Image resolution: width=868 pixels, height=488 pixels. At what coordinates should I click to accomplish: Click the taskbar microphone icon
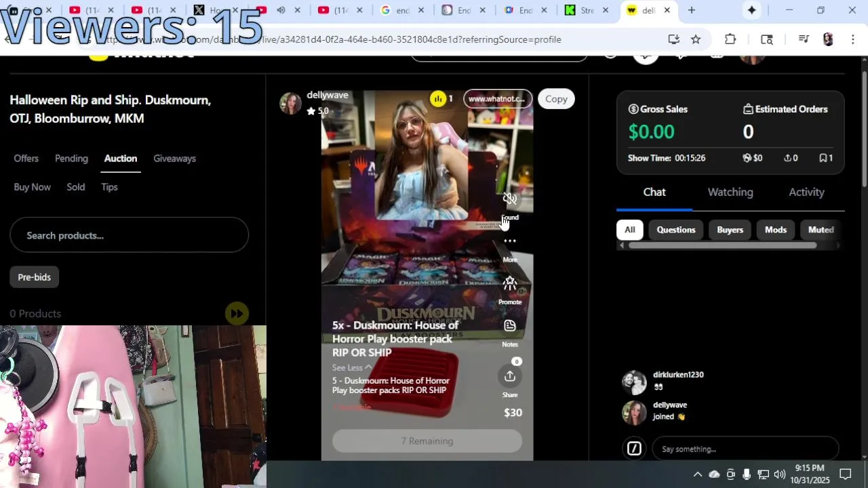click(x=747, y=474)
